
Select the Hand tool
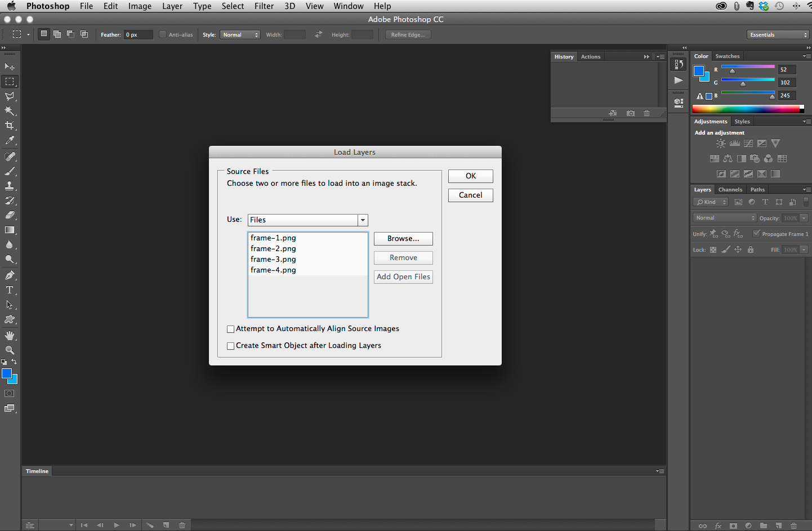(x=10, y=336)
